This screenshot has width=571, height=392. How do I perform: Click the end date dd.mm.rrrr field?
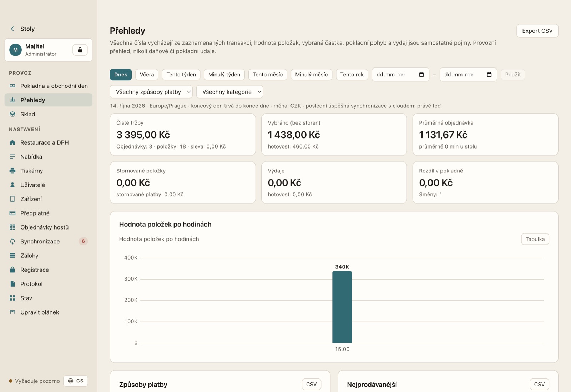point(468,75)
